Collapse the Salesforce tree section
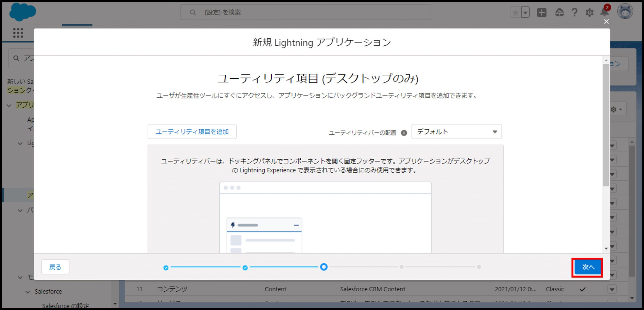 point(28,292)
